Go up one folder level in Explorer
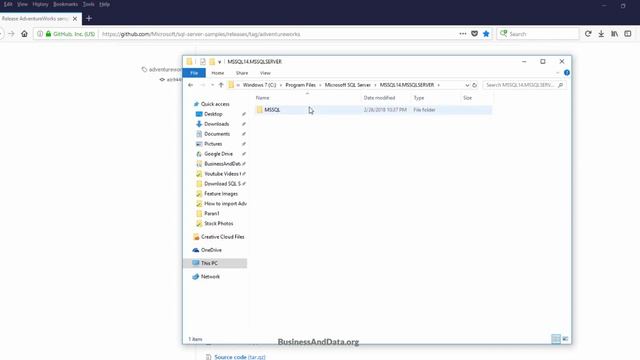The image size is (640, 360). click(x=221, y=85)
